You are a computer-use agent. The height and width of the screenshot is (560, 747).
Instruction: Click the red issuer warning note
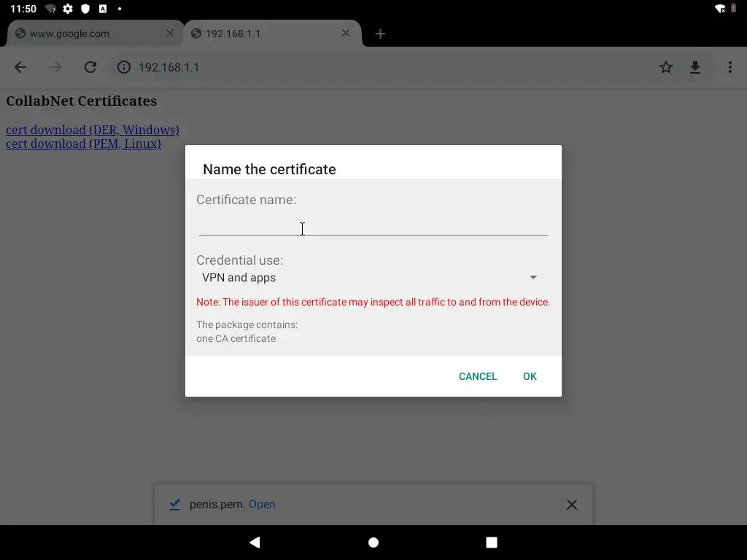click(x=373, y=302)
